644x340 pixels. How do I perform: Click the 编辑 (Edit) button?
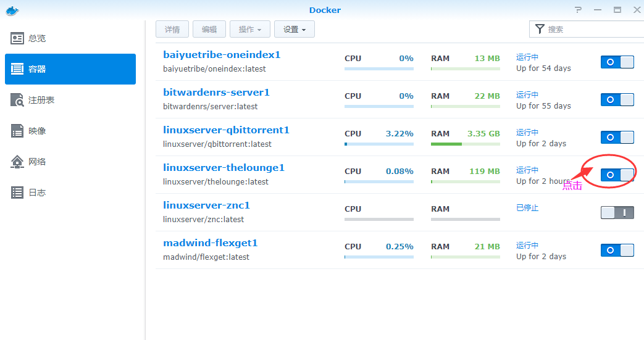point(209,29)
